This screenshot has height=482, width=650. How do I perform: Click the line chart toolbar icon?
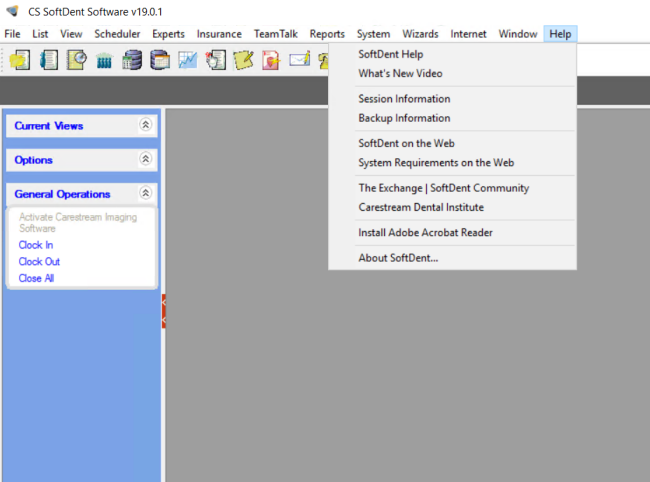[x=188, y=60]
